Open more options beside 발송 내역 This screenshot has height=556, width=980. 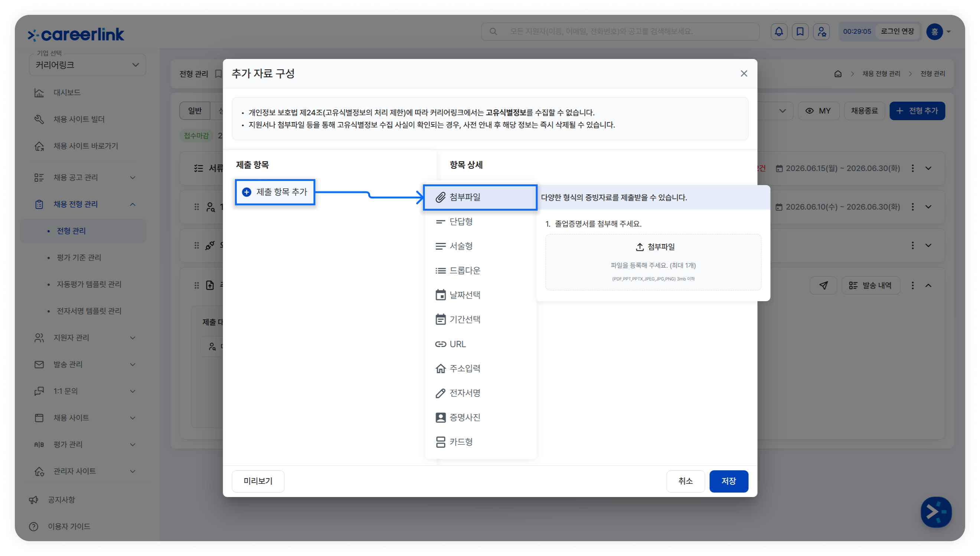coord(912,285)
